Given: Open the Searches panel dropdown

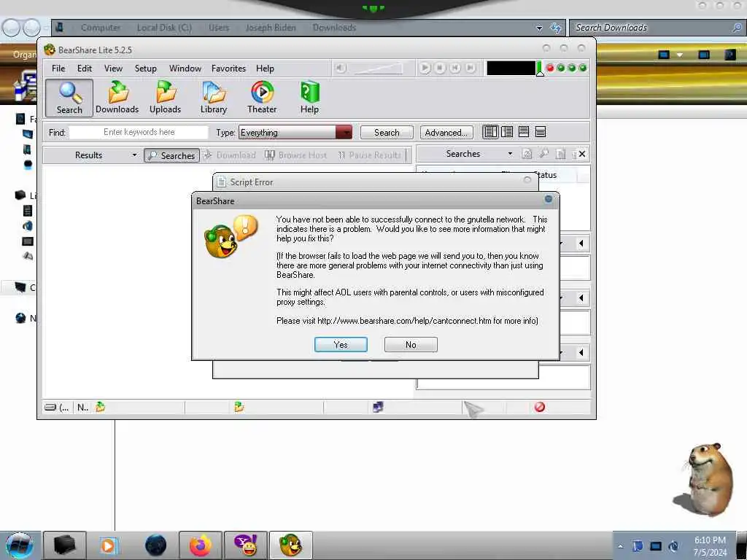Looking at the screenshot, I should (x=510, y=154).
